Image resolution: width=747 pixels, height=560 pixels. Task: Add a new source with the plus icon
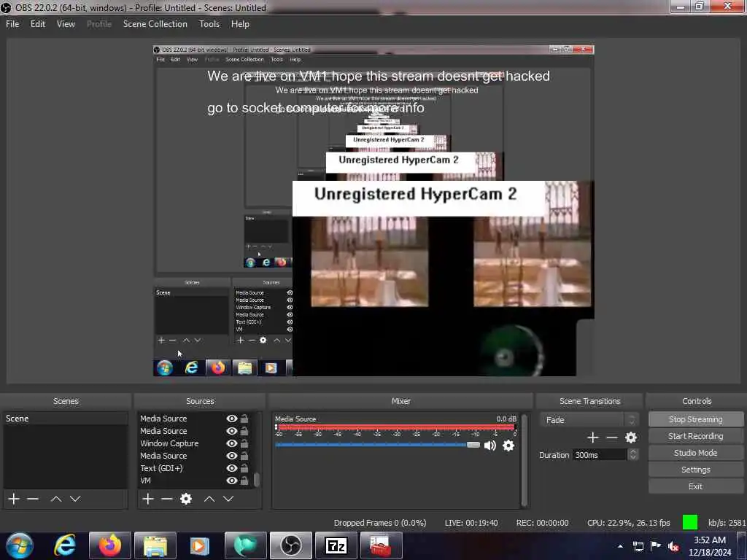click(x=148, y=499)
